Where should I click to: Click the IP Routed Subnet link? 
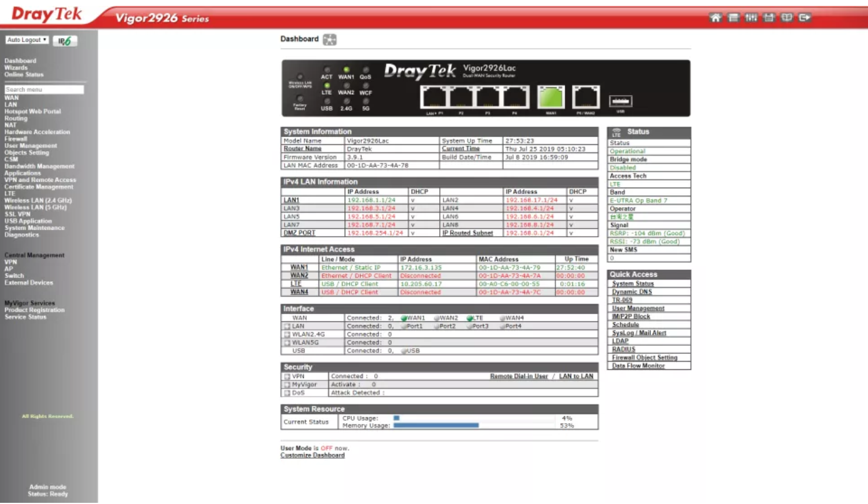click(x=467, y=233)
